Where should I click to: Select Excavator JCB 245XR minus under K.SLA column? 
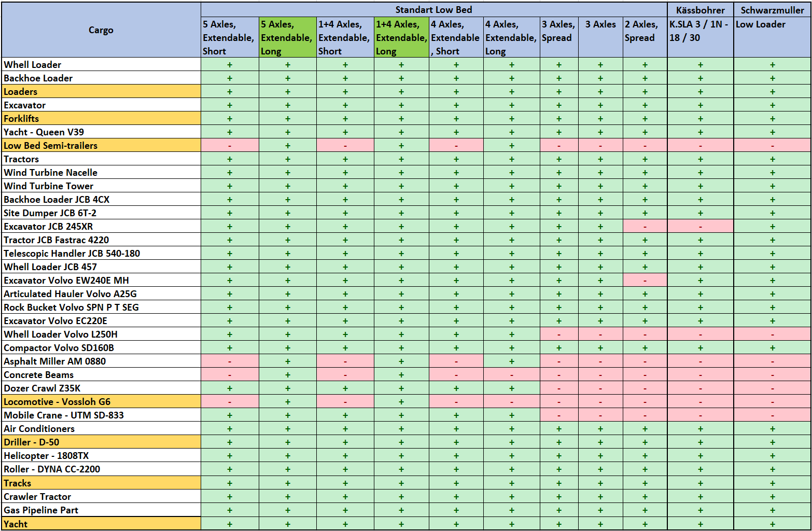pos(700,227)
